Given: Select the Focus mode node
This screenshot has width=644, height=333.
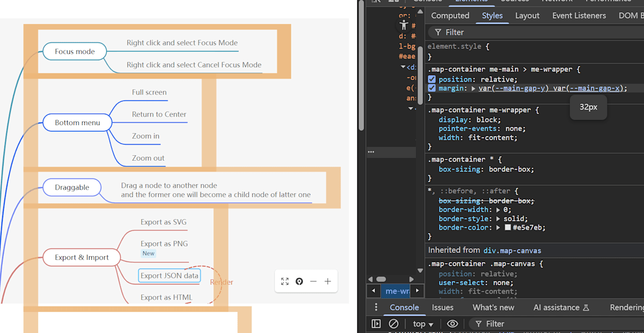Looking at the screenshot, I should click(75, 52).
